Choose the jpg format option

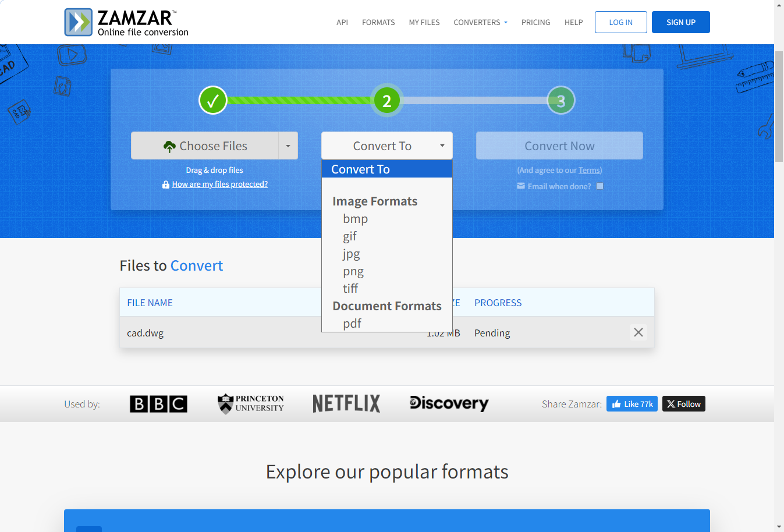tap(352, 254)
